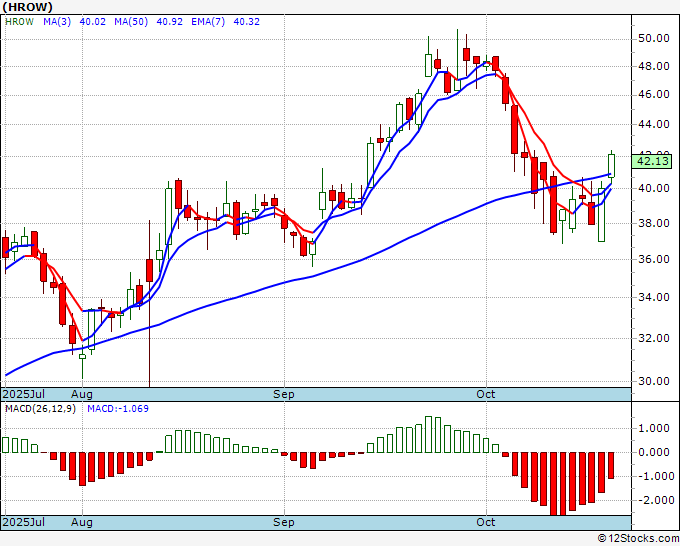
Task: Click the latest green candlestick near 42
Action: [611, 166]
